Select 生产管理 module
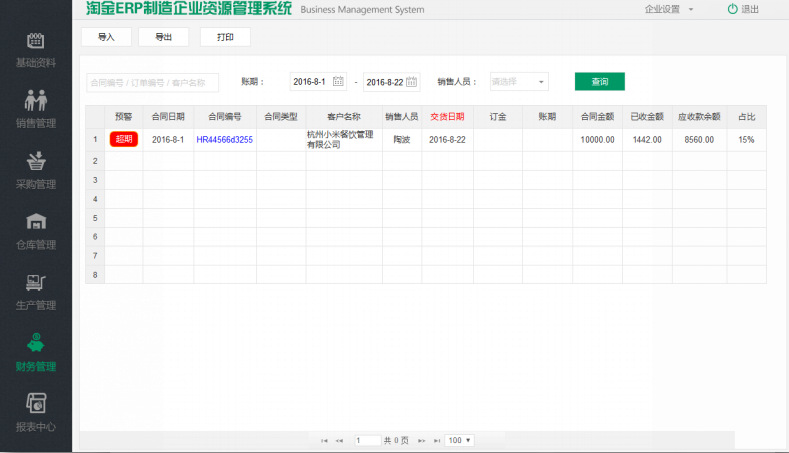The image size is (789, 453). tap(35, 291)
